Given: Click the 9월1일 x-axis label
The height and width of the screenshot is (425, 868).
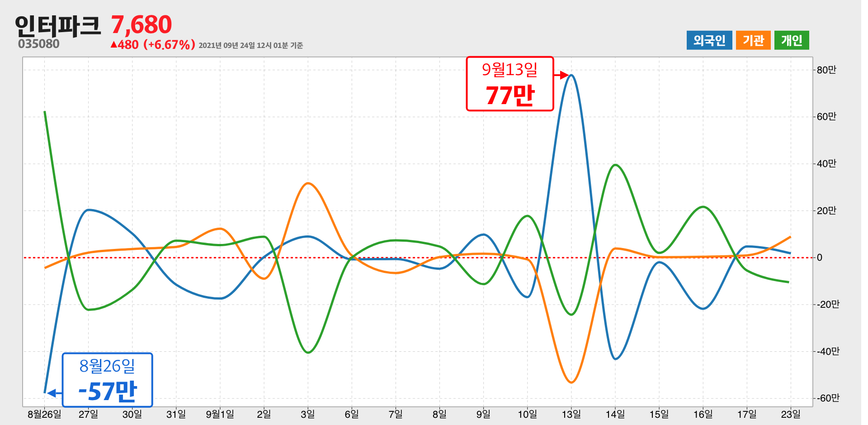Looking at the screenshot, I should [220, 414].
